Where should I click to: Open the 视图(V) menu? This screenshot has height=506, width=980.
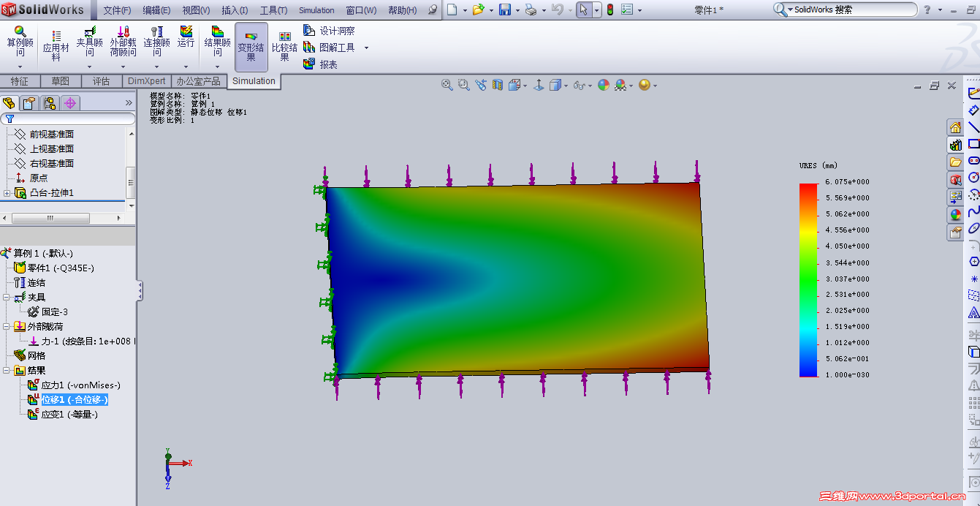pos(196,10)
